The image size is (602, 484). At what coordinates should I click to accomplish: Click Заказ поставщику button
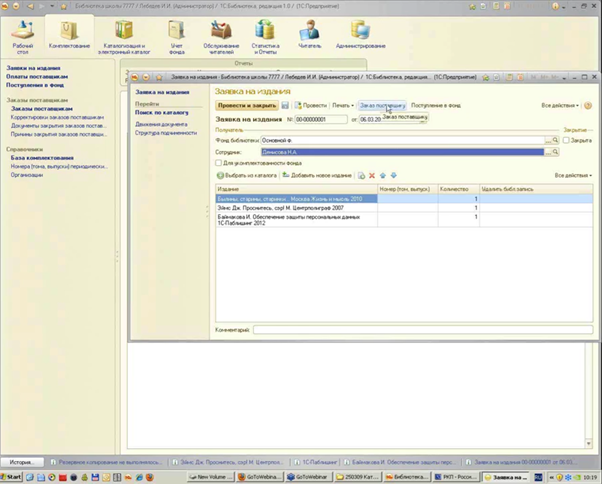382,105
